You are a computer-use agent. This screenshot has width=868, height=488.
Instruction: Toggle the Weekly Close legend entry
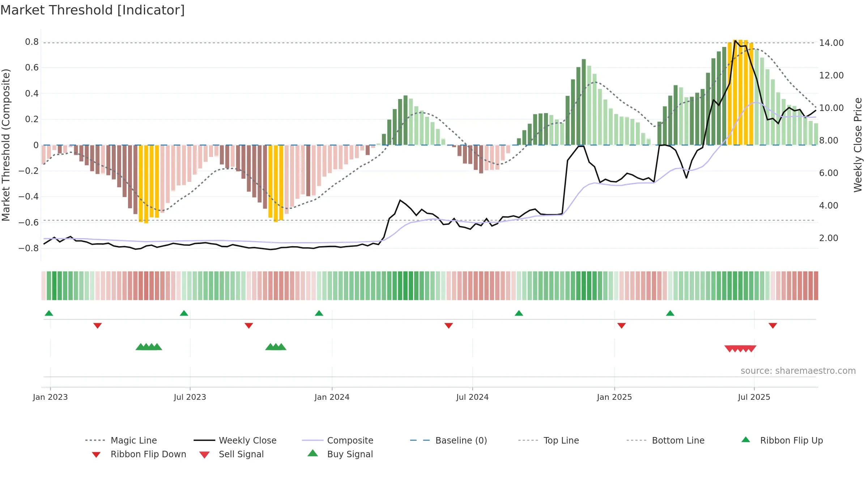click(235, 440)
